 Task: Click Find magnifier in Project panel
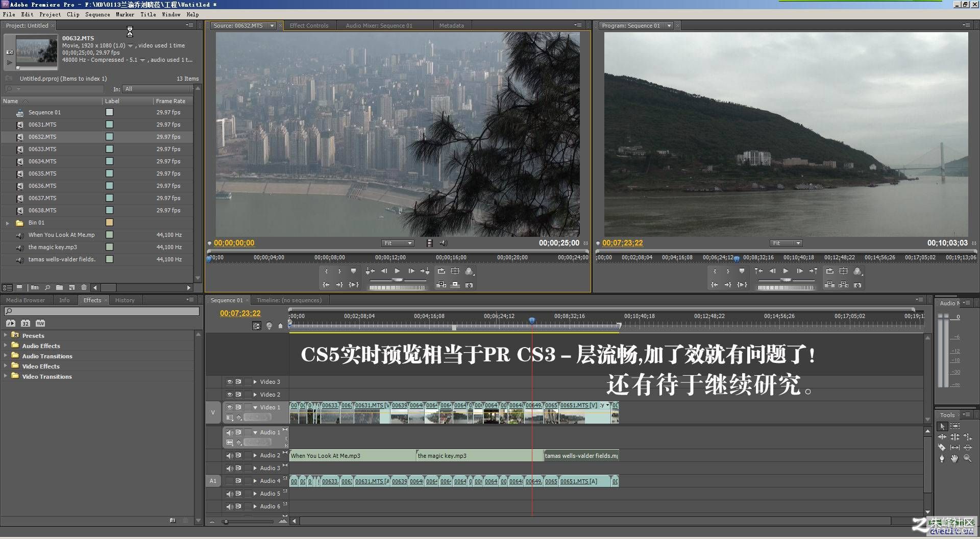(x=47, y=287)
